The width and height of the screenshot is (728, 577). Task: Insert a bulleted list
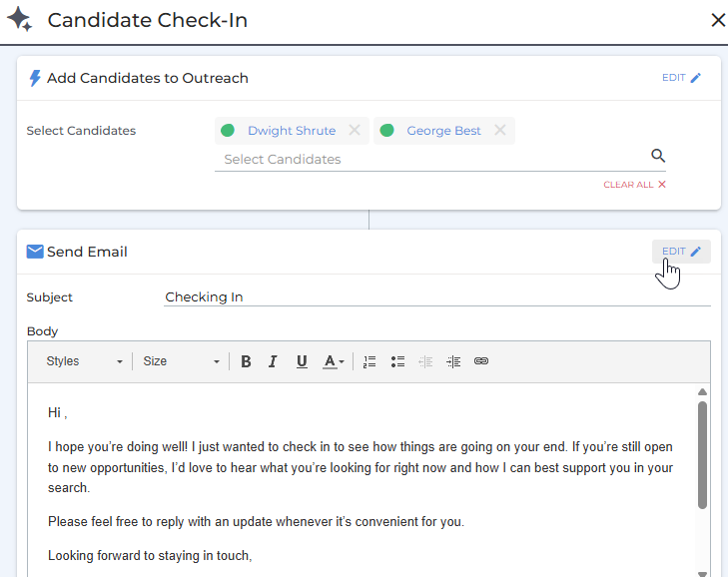(397, 361)
